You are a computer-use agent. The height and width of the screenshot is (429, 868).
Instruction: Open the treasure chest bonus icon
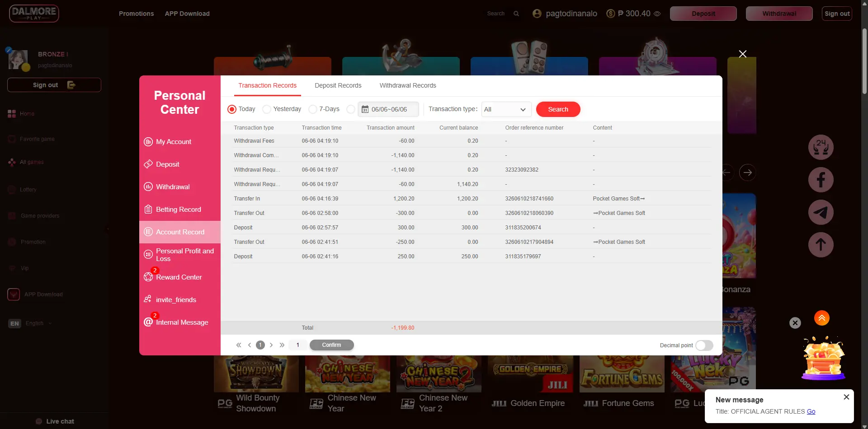823,358
